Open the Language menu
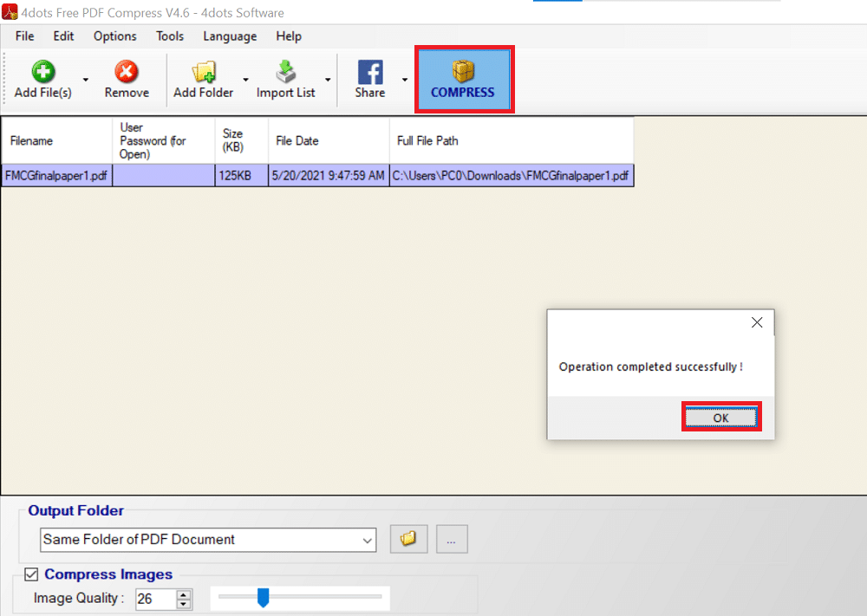 pos(230,36)
